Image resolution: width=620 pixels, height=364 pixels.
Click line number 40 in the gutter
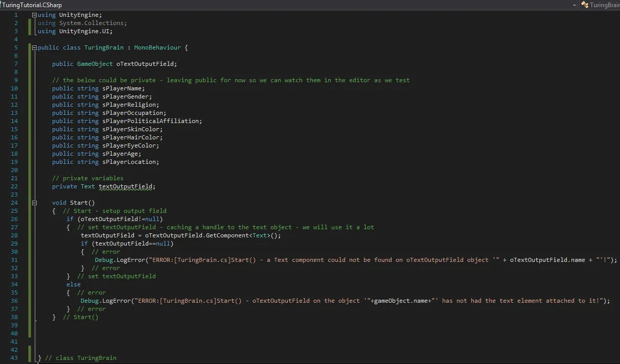point(14,333)
